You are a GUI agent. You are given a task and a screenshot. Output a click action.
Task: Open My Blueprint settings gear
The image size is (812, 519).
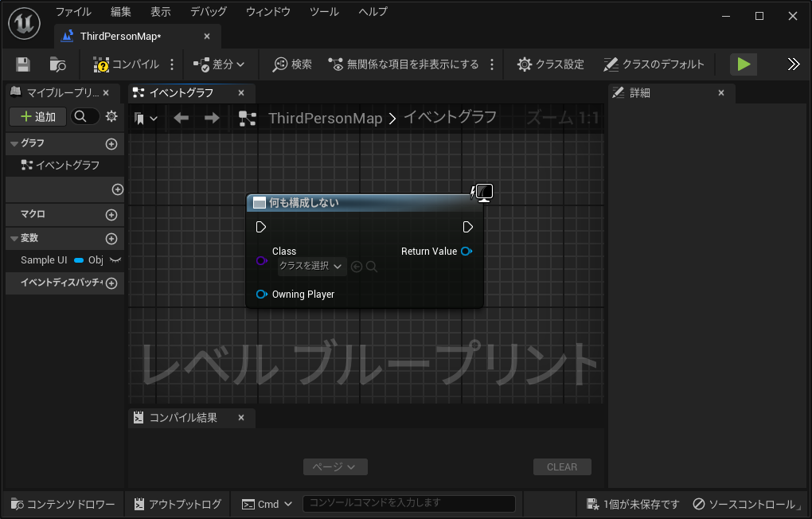111,116
